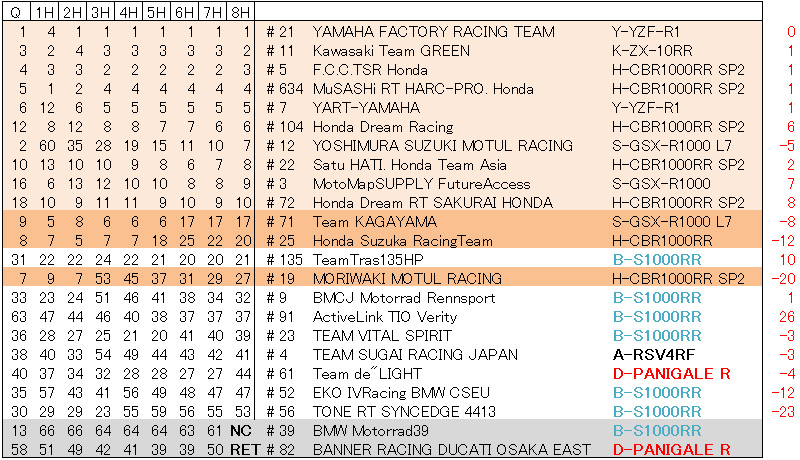Click race number # 104
Viewport: 800px width, 460px height.
pos(285,127)
